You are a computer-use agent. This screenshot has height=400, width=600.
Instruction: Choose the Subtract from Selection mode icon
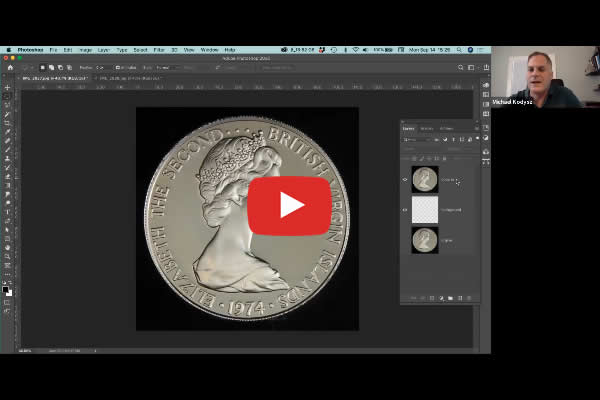click(x=60, y=67)
